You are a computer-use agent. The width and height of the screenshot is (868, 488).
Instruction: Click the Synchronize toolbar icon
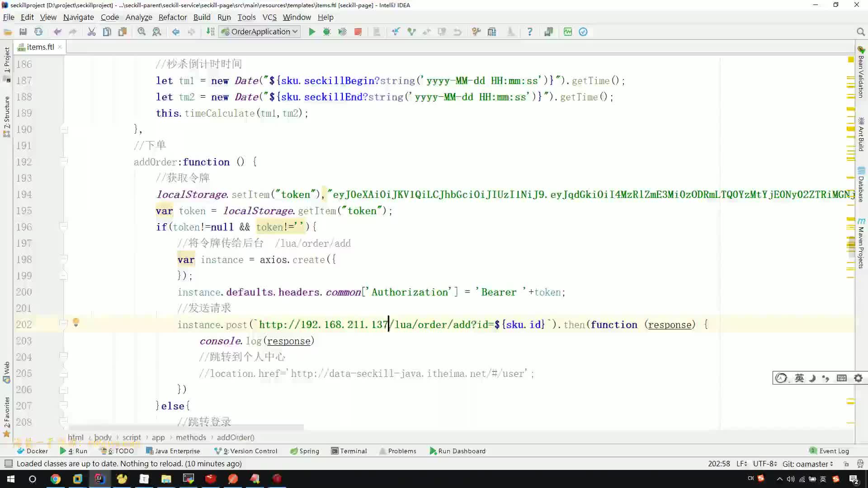click(x=38, y=32)
